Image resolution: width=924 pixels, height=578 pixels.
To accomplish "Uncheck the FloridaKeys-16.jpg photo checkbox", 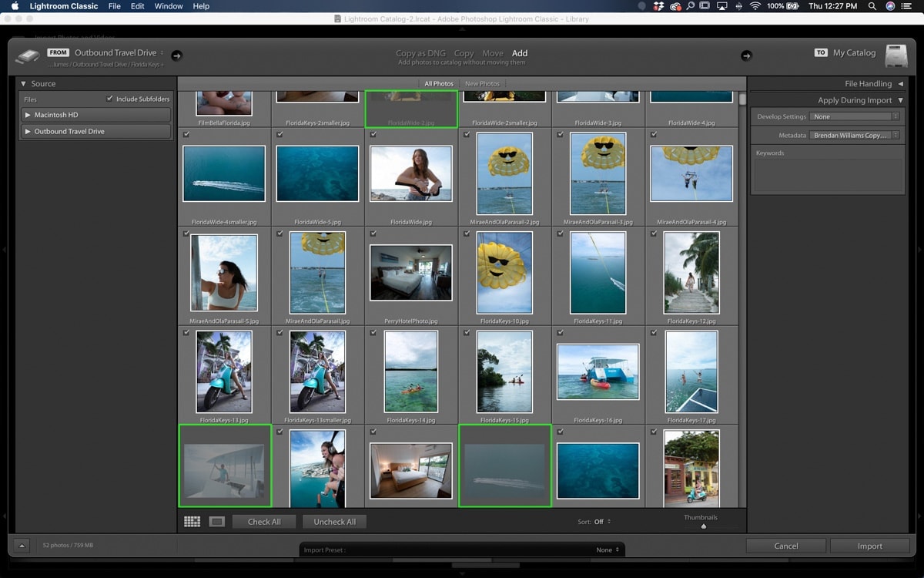I will pos(560,333).
